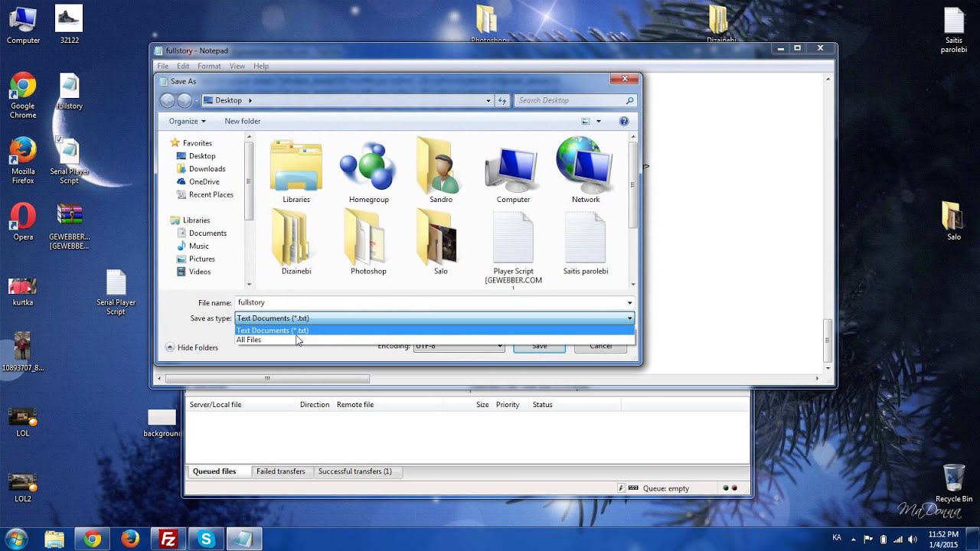Open Notepad Format menu
The height and width of the screenshot is (551, 980).
[209, 67]
